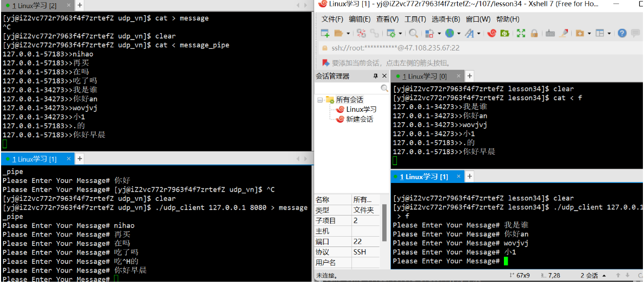Viewport: 644px width, 291px height.
Task: Click the red Xshell swirl toolbar icon
Action: (491, 33)
